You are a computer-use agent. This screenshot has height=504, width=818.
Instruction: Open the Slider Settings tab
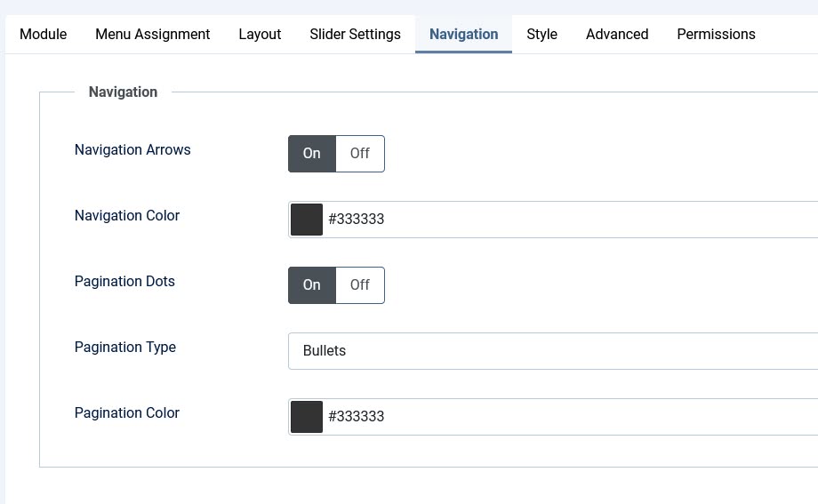355,35
